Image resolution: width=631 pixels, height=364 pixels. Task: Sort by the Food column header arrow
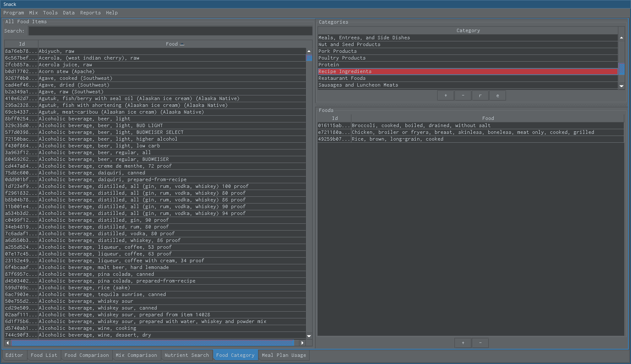point(182,44)
